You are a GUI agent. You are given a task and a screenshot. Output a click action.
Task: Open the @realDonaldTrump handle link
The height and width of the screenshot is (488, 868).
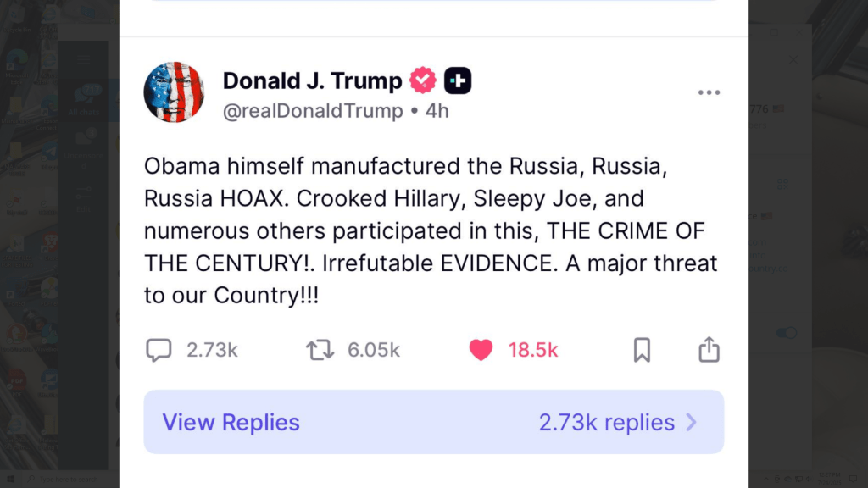tap(313, 111)
